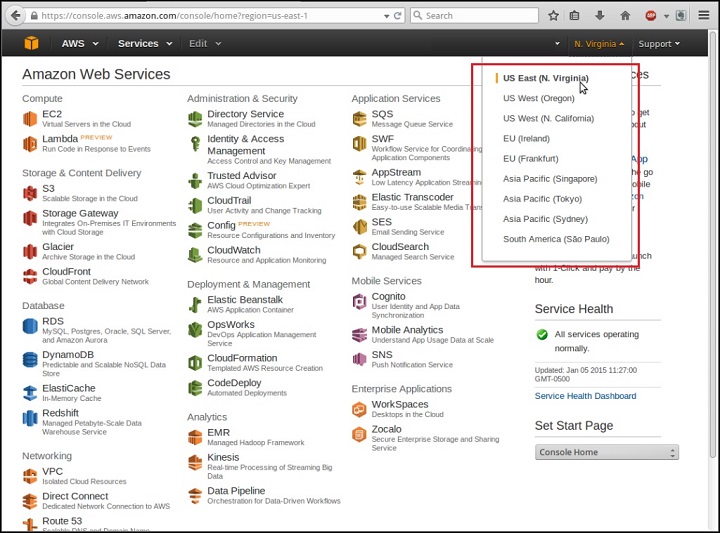Choose US West (N. California) region
The width and height of the screenshot is (720, 533).
(548, 118)
